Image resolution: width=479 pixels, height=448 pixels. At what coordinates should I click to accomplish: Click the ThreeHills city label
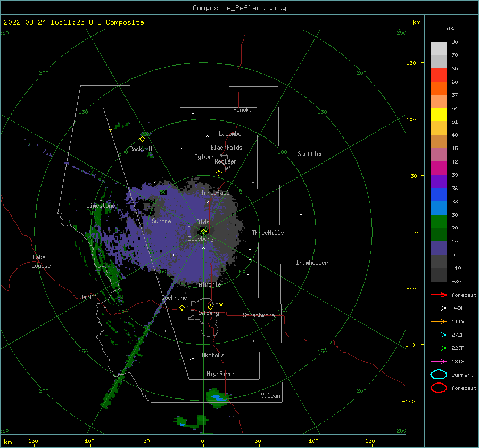(268, 233)
